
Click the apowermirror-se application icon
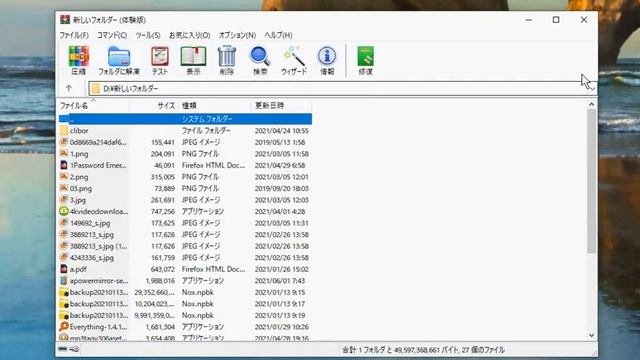64,280
